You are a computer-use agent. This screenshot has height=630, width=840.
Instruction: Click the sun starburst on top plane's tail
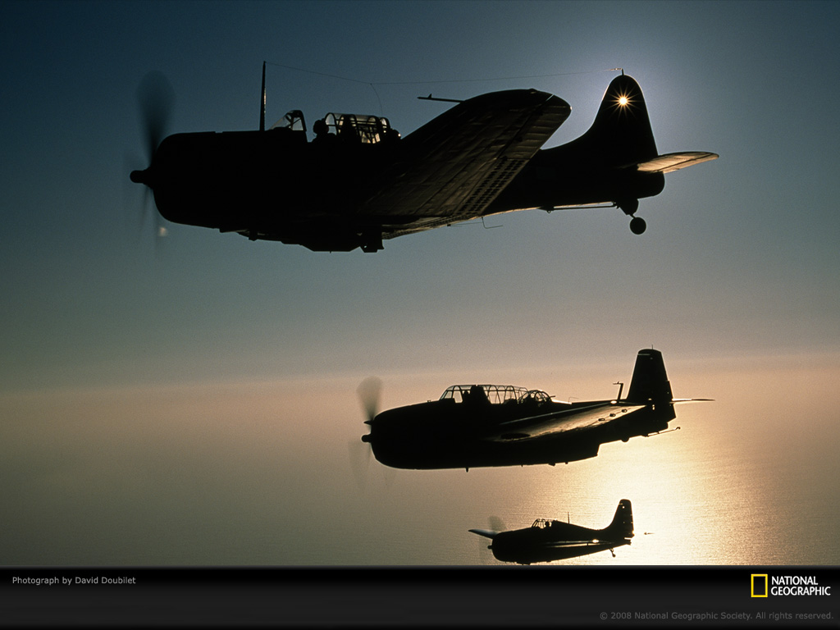point(623,100)
